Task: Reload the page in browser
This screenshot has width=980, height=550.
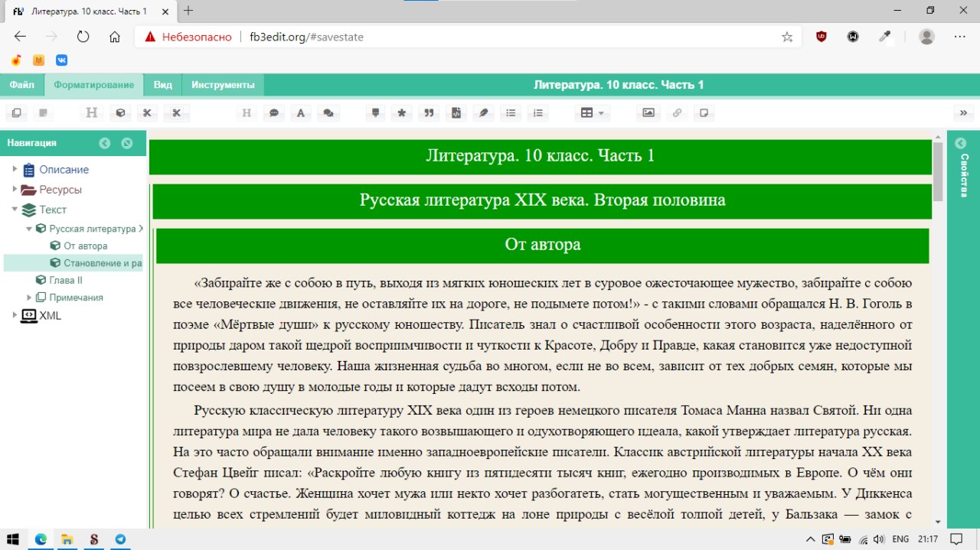Action: coord(83,37)
